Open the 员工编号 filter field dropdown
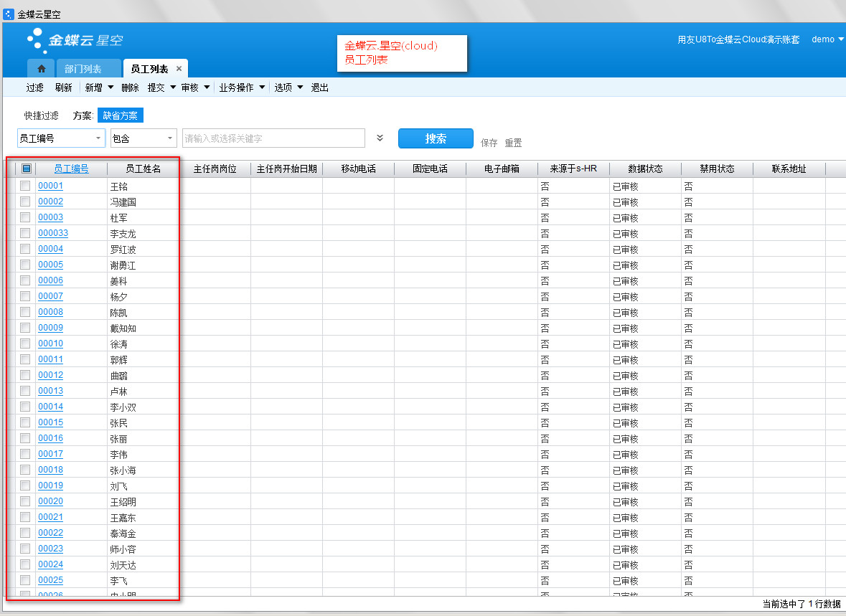 (x=98, y=138)
